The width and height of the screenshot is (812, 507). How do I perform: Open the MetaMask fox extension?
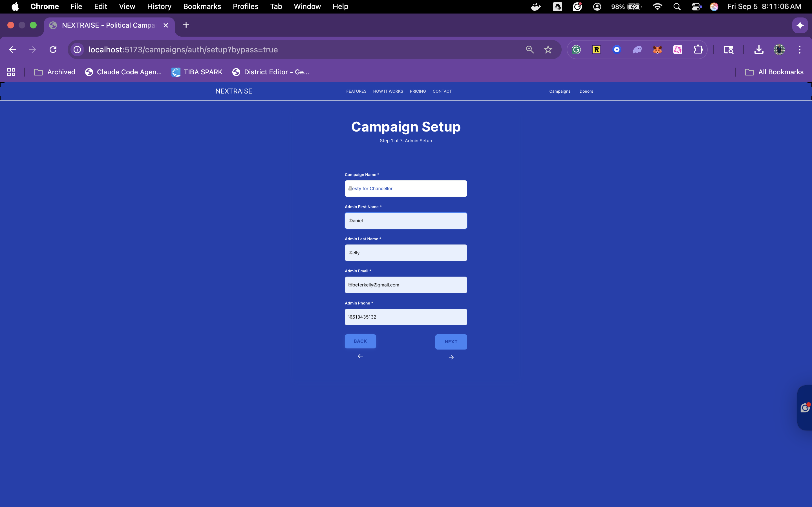[x=657, y=50]
